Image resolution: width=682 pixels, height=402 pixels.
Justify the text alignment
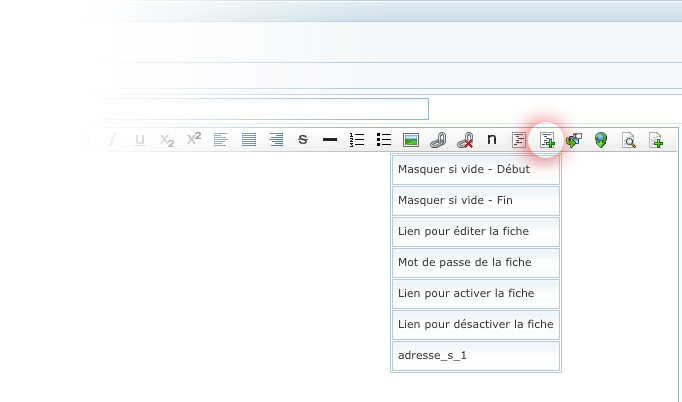click(x=249, y=140)
